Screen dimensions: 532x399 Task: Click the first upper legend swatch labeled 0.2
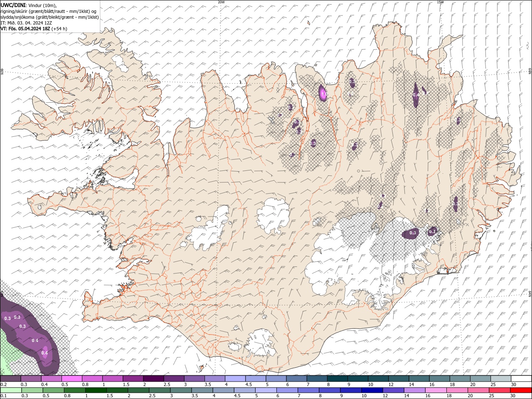coord(11,379)
